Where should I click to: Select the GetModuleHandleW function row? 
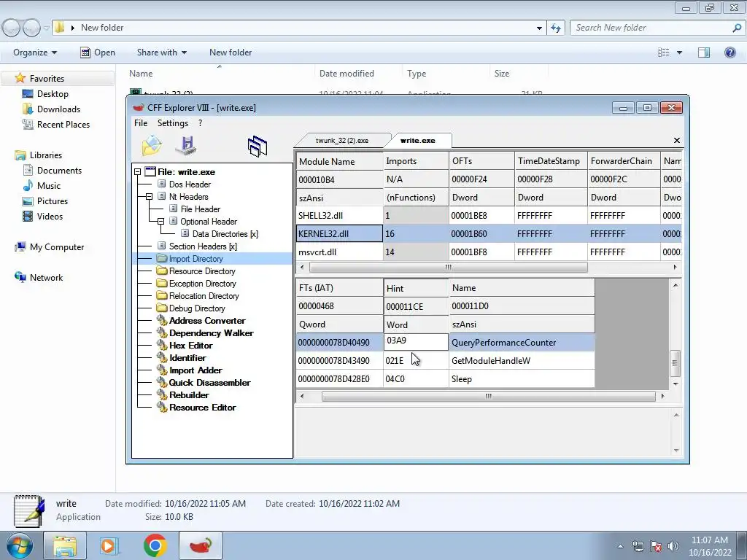tap(446, 360)
